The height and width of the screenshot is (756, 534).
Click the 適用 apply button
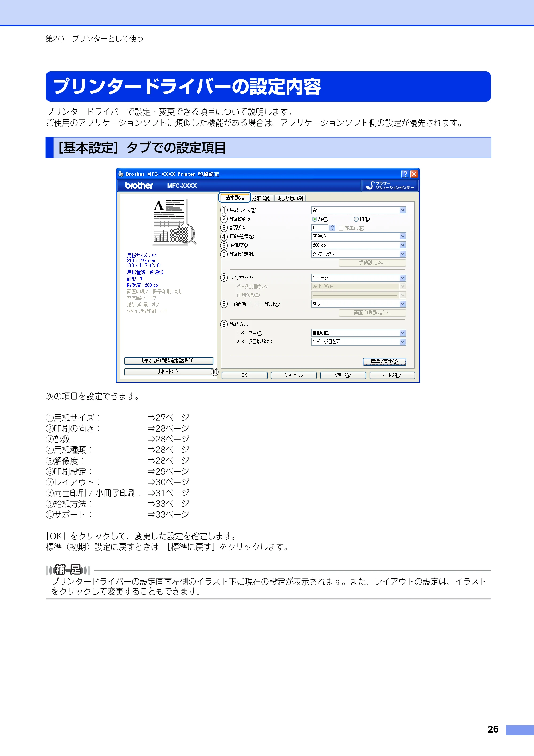(x=343, y=375)
